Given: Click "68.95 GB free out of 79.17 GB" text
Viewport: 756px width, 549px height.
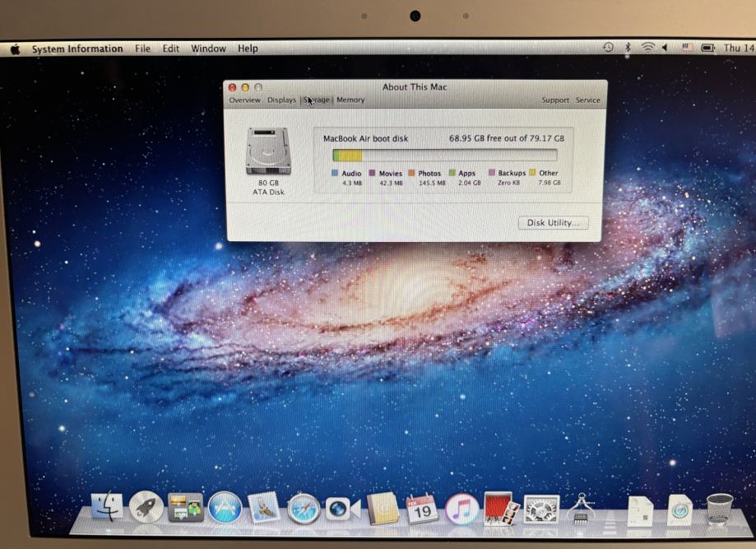Looking at the screenshot, I should [506, 138].
